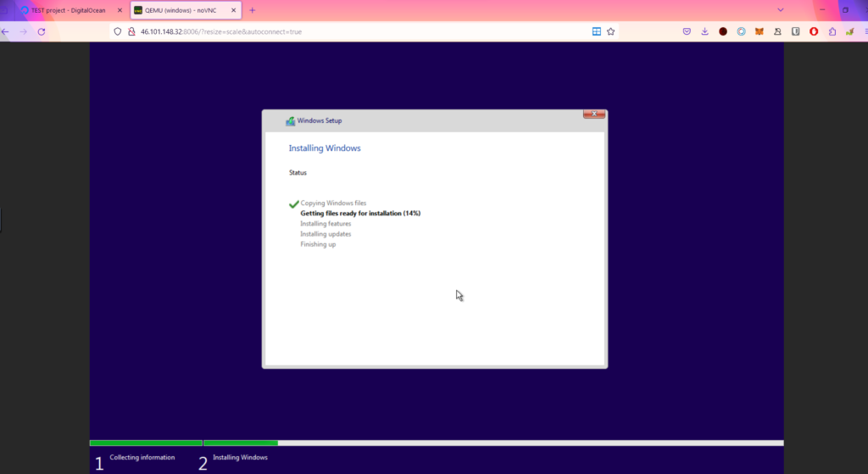868x474 pixels.
Task: Click 'Copying Windows files' status line
Action: (333, 204)
